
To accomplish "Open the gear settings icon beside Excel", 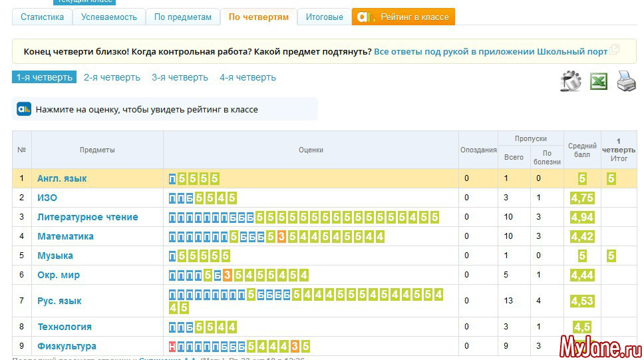I will coord(571,81).
